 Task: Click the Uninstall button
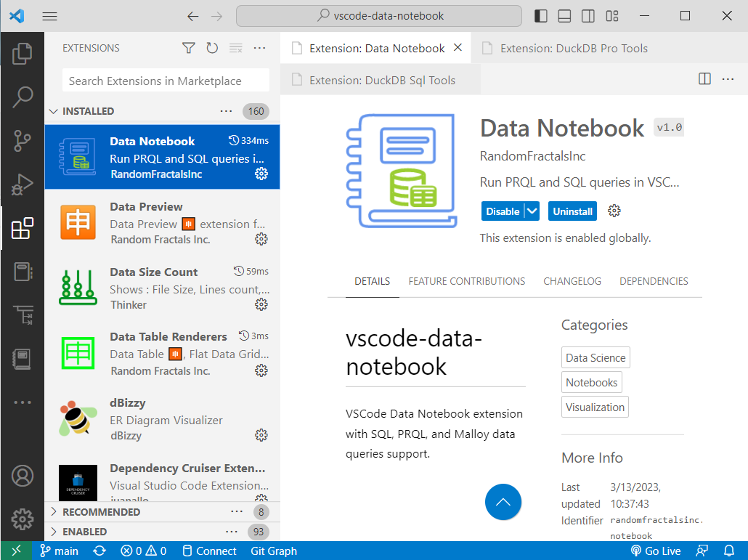572,211
